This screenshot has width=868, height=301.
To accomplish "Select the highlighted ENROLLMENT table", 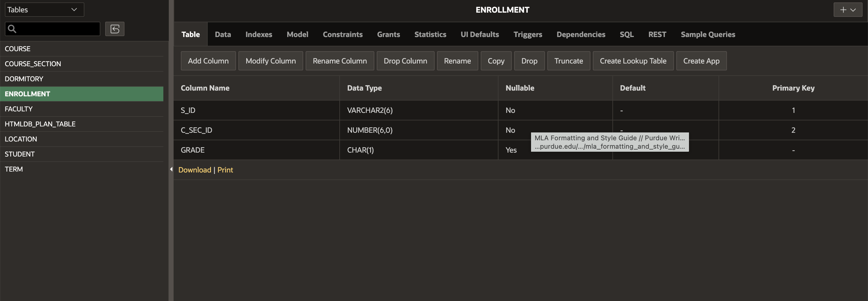I will tap(82, 94).
